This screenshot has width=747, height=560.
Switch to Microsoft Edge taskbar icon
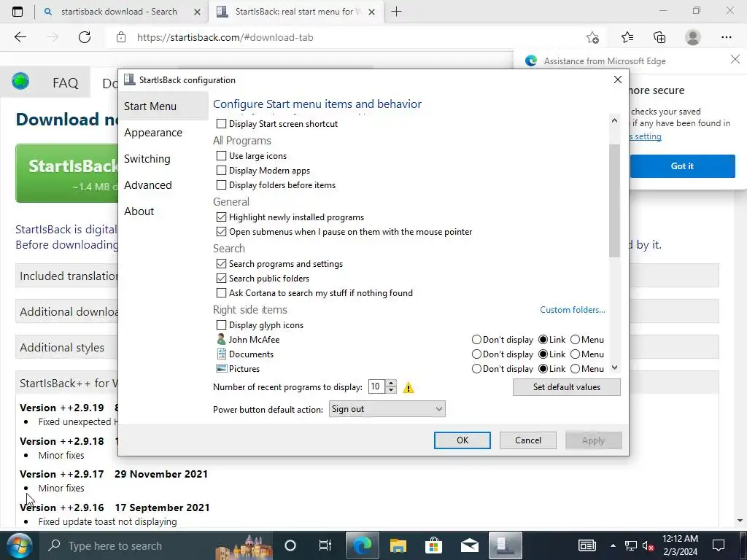click(363, 545)
